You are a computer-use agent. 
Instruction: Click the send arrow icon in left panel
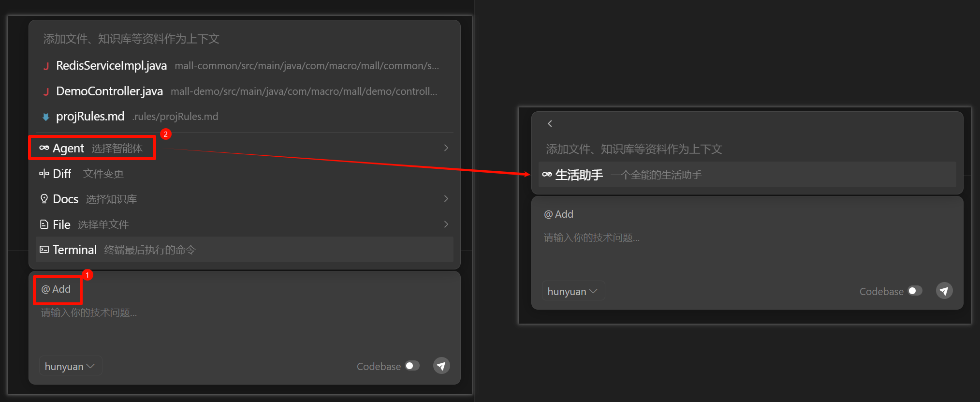click(x=441, y=366)
